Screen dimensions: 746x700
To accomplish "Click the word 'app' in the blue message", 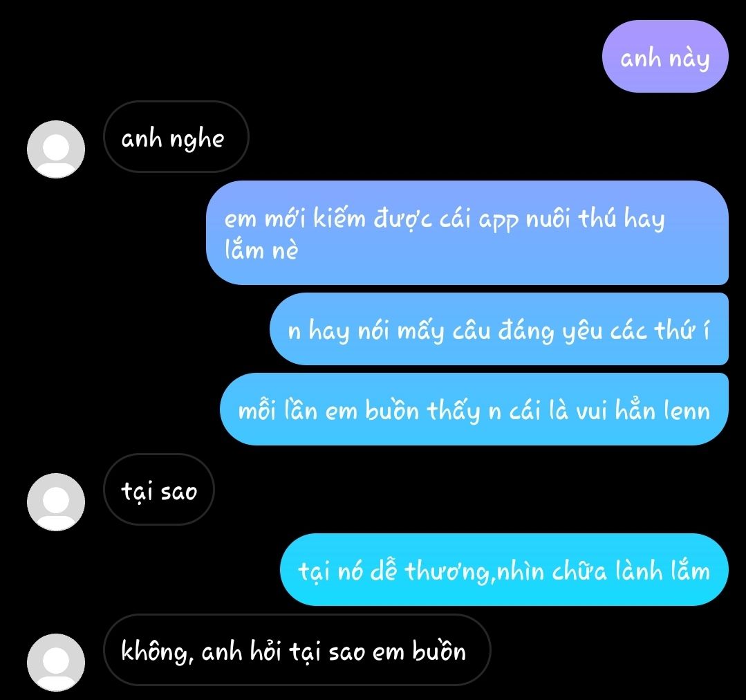I will click(498, 221).
